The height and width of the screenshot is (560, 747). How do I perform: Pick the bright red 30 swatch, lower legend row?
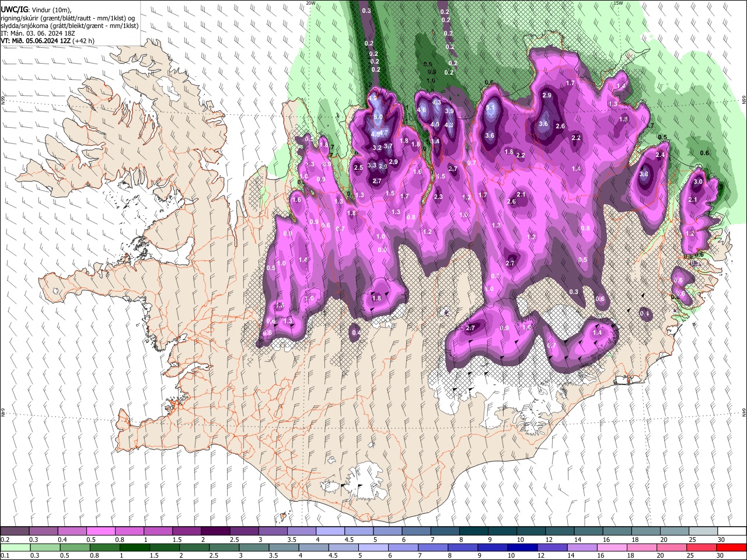tap(732, 547)
